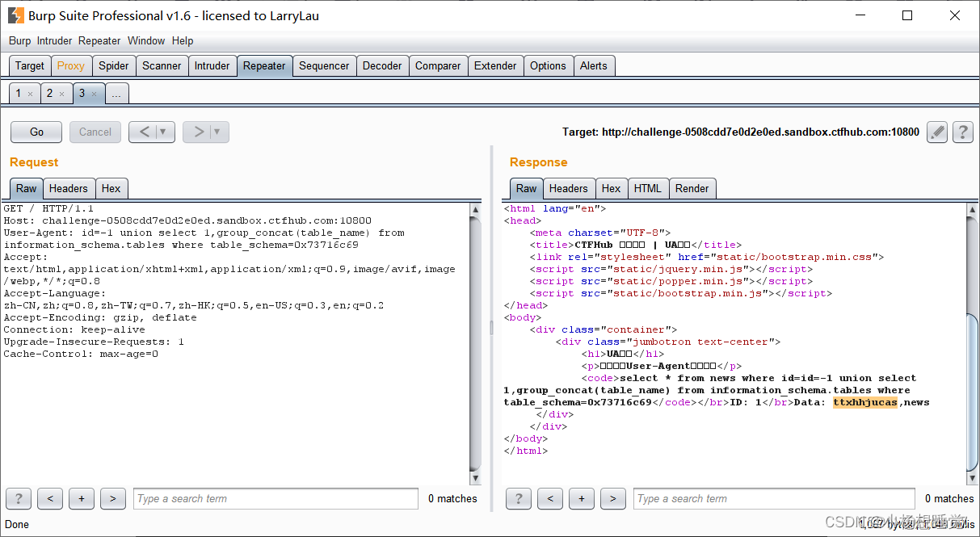Screen dimensions: 980x537
Task: Open the Burp menu
Action: click(20, 40)
